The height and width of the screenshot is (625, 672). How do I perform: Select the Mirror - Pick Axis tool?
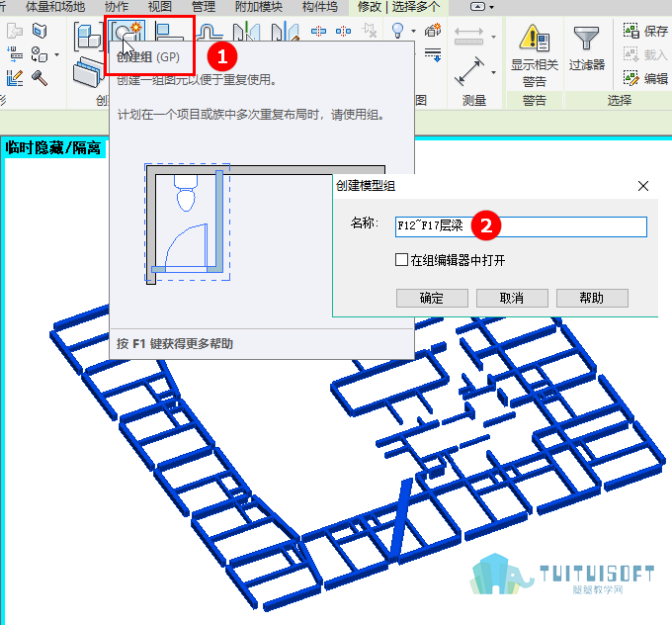[x=247, y=32]
